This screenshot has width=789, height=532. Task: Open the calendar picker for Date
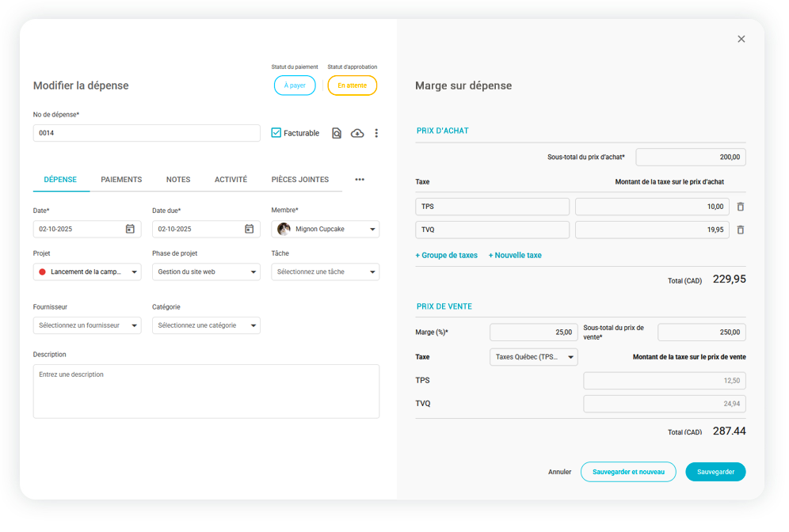pyautogui.click(x=130, y=229)
